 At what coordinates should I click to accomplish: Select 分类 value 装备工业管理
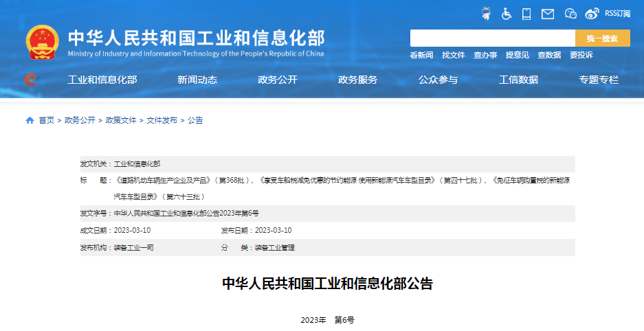pos(275,248)
